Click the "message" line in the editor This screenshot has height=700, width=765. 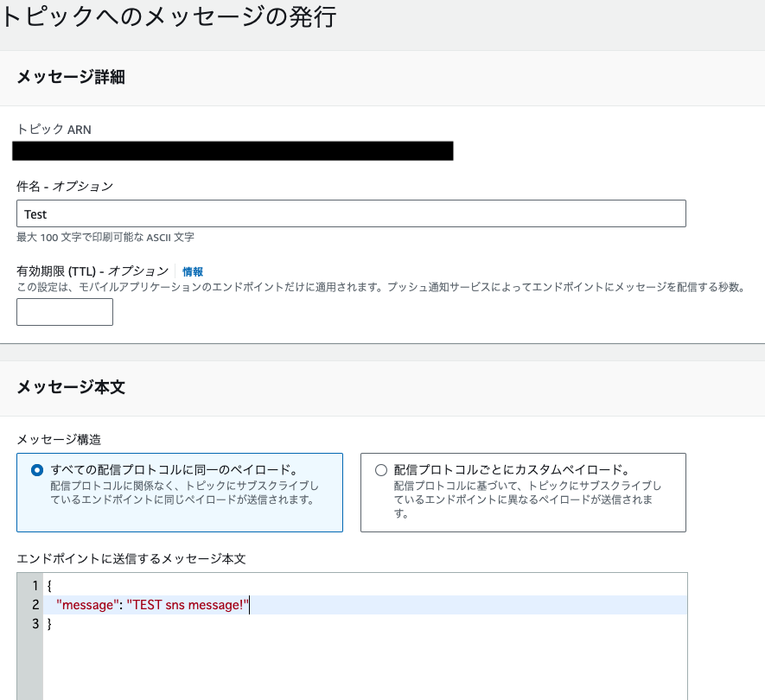[365, 605]
